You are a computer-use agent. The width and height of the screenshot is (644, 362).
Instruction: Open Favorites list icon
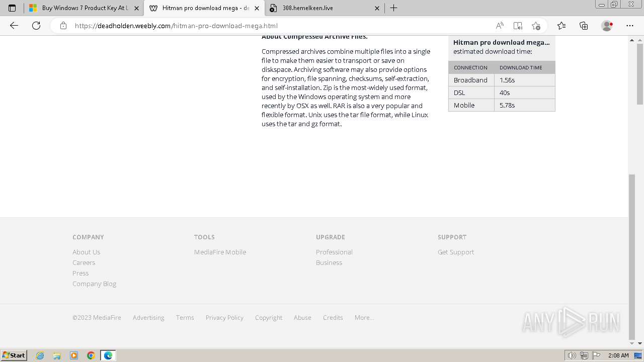point(561,26)
